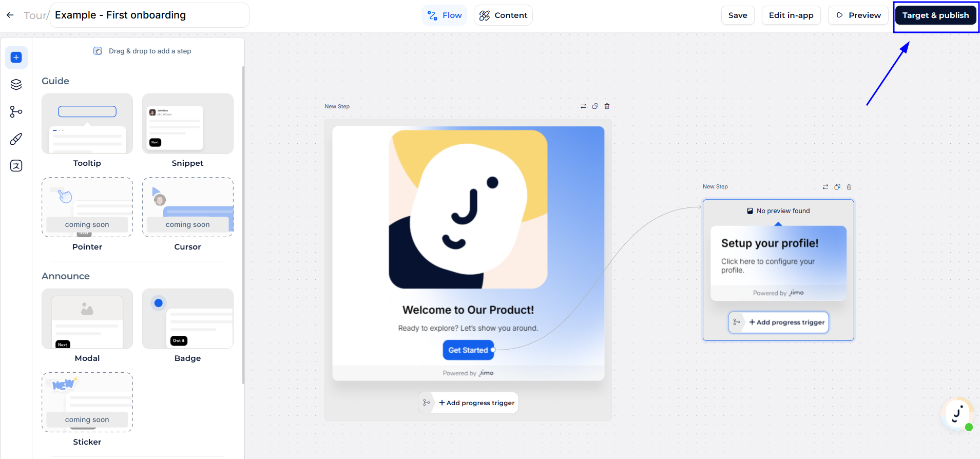980x459 pixels.
Task: Switch to the Flow tab
Action: click(445, 15)
